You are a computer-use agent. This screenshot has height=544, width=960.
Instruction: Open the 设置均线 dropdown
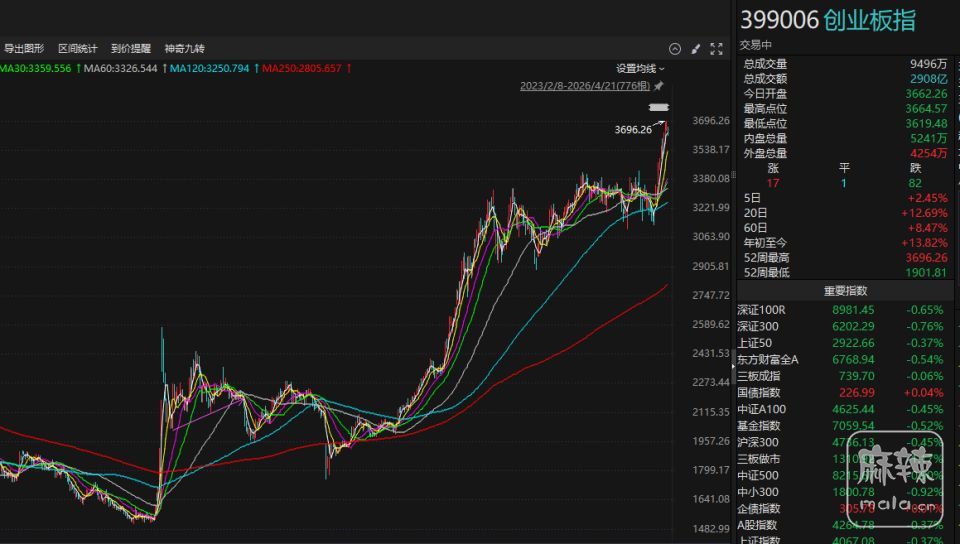640,68
